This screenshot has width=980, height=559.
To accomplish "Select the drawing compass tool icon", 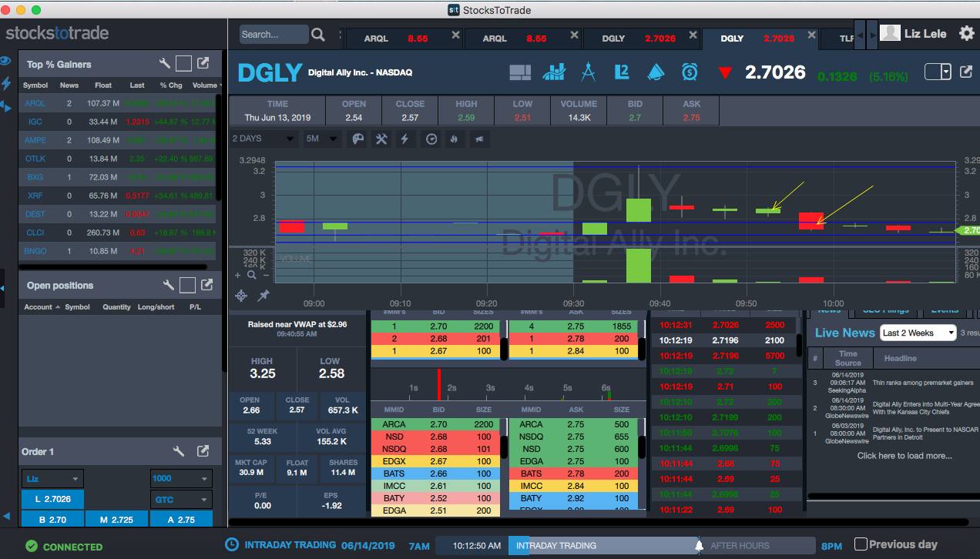I will (x=588, y=72).
